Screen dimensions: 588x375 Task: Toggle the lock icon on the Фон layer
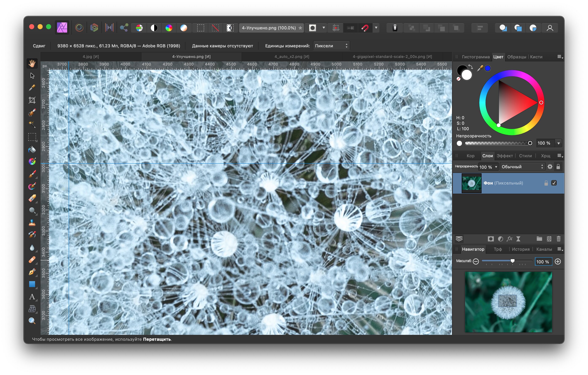click(546, 183)
